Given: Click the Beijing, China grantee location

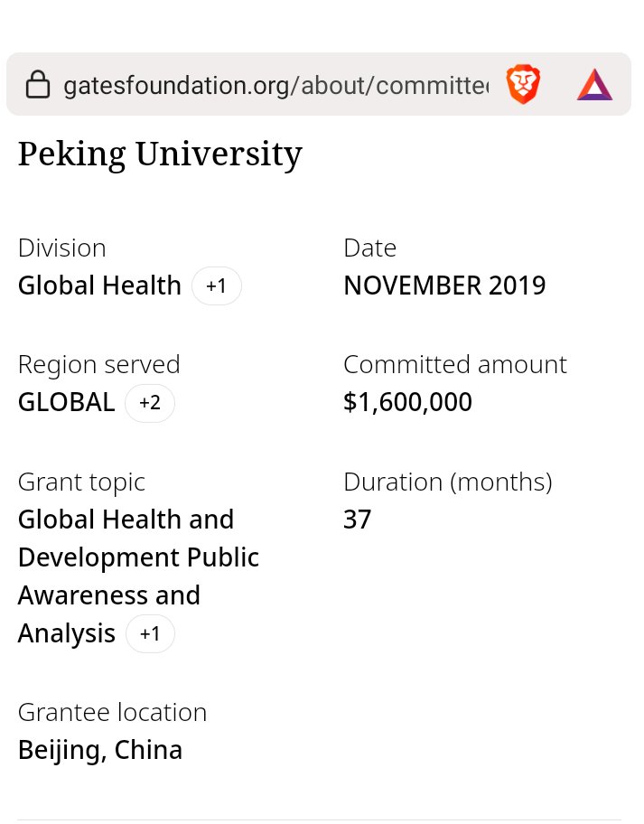Looking at the screenshot, I should click(100, 751).
